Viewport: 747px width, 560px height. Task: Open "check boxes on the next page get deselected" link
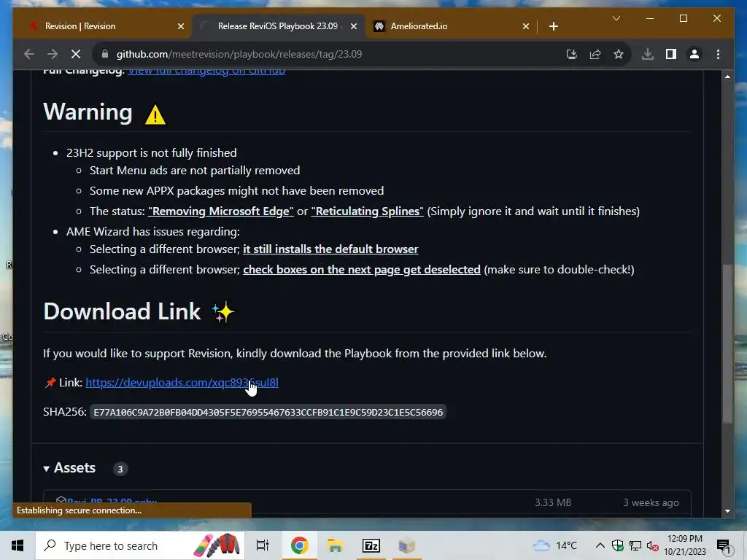tap(362, 270)
